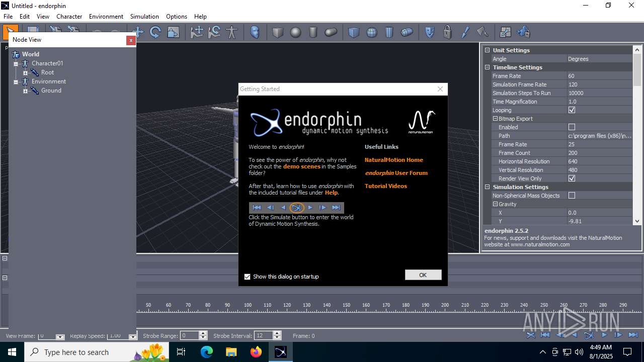This screenshot has height=362, width=644.
Task: Jump to last frame in bottom playback bar
Action: click(633, 335)
